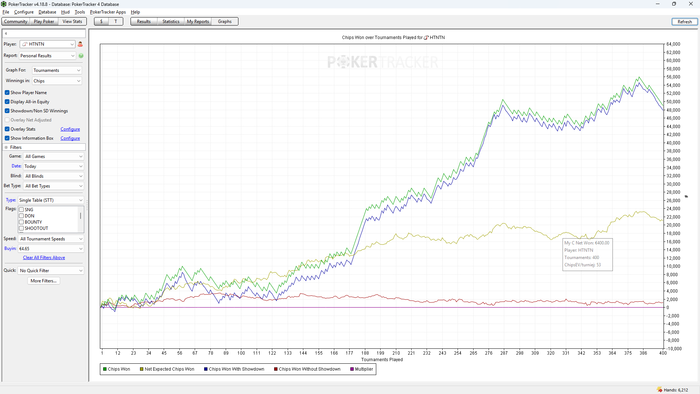Collapse the Filters section toggle icon

[6, 147]
